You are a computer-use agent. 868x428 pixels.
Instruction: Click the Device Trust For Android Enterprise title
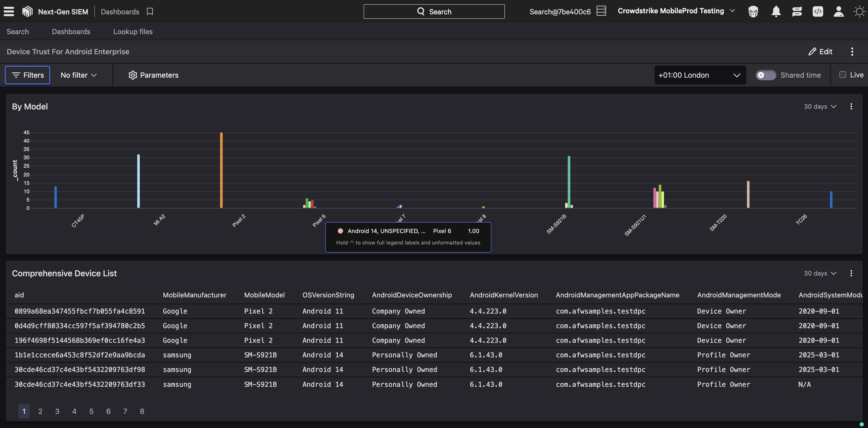click(x=68, y=52)
